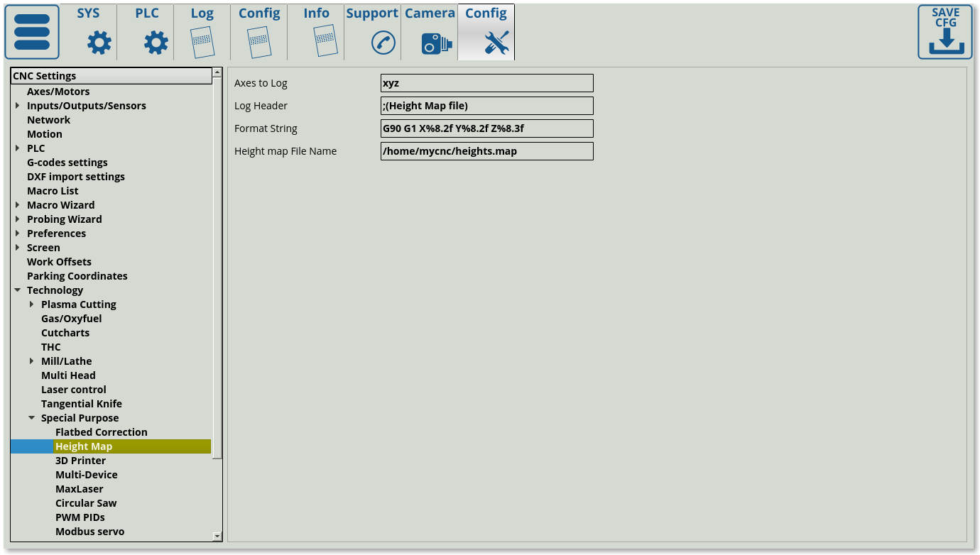Collapse the Special Purpose tree node

click(32, 418)
